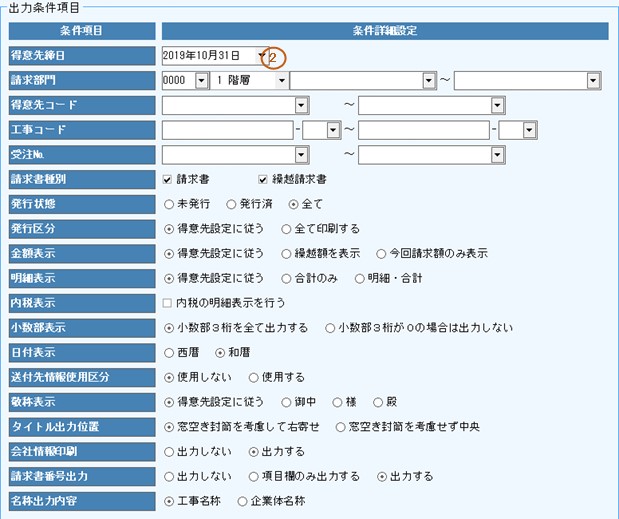Expand the 請求部門 0000 code dropdown
619x519 pixels.
point(201,80)
